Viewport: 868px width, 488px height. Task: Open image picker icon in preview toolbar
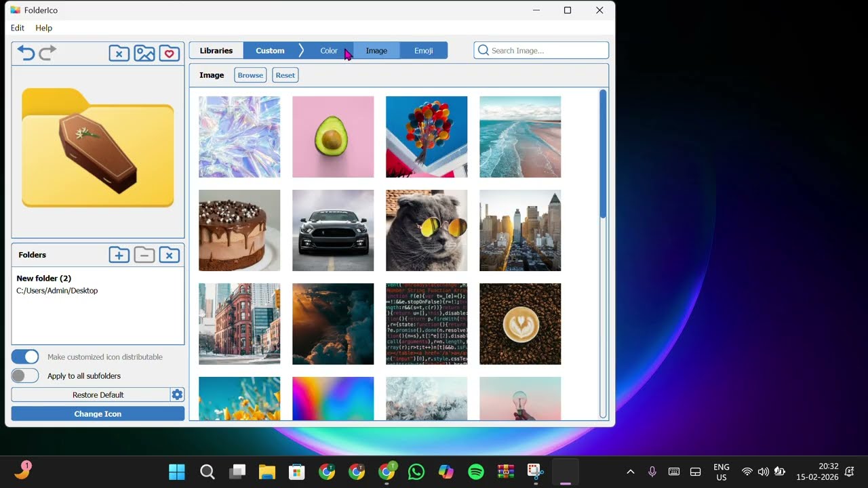click(x=144, y=53)
